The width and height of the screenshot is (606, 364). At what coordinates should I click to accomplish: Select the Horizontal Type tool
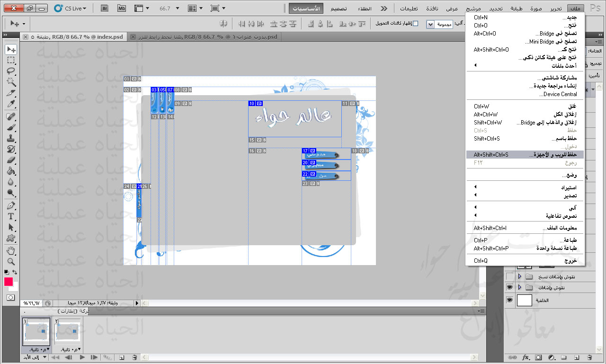tap(11, 216)
